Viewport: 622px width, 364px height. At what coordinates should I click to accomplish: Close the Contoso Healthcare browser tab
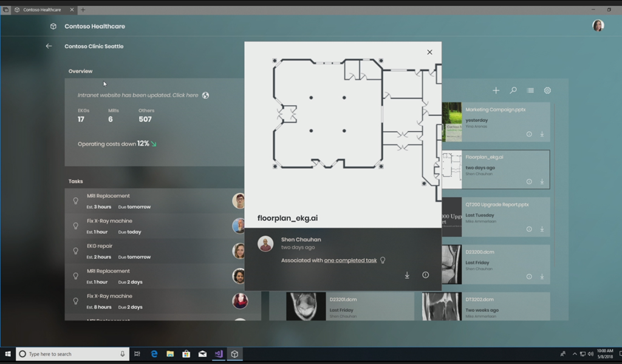[x=72, y=10]
